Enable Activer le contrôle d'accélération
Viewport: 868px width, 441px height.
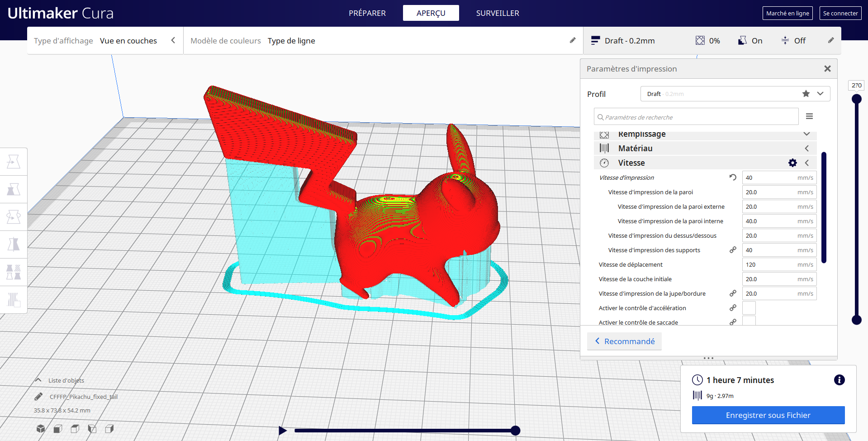[749, 308]
